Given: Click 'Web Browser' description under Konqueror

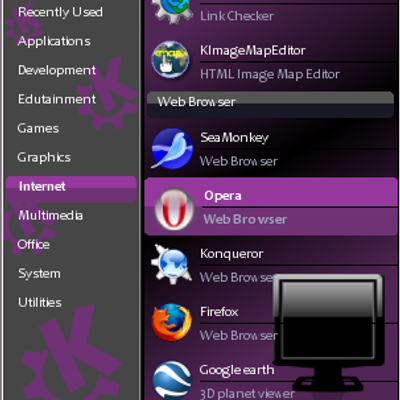Looking at the screenshot, I should pyautogui.click(x=237, y=277).
